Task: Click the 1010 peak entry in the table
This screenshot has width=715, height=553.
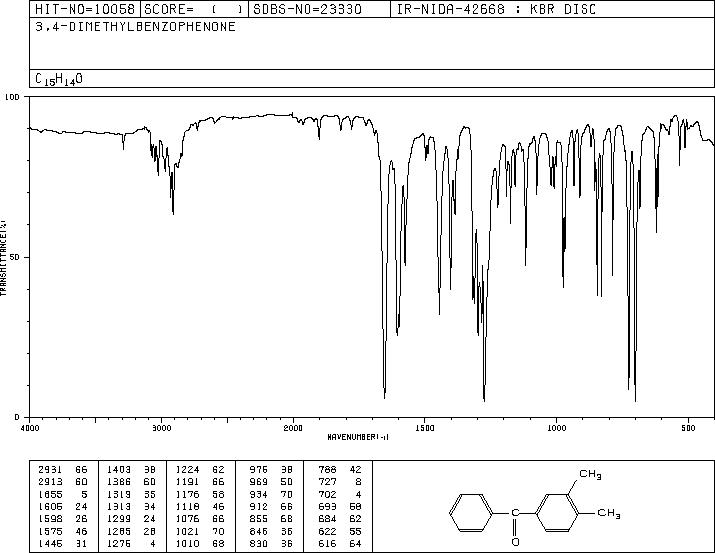Action: [x=200, y=543]
